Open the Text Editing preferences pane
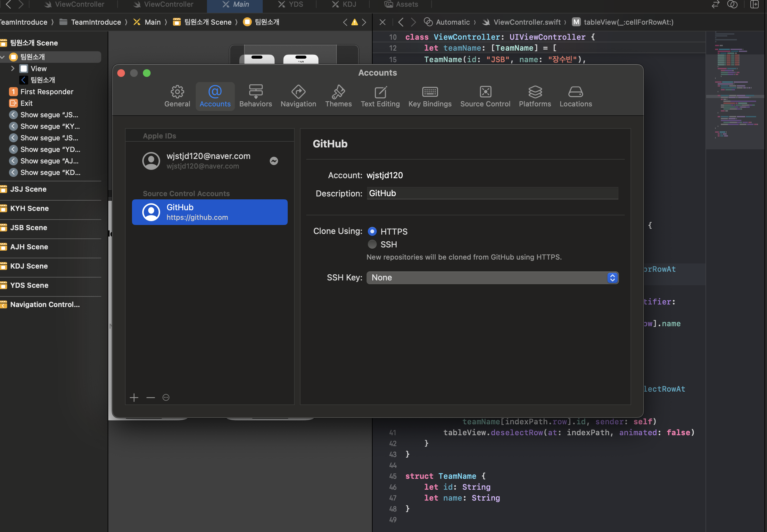 [x=380, y=96]
